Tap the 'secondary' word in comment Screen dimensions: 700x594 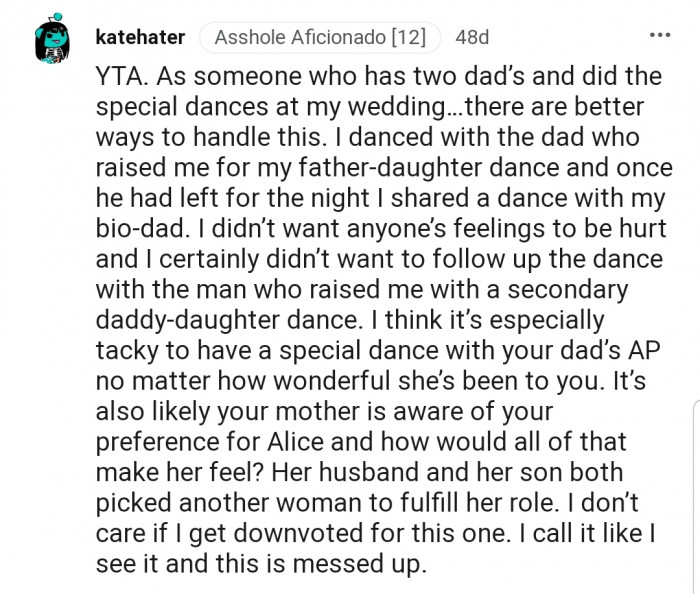(568, 290)
